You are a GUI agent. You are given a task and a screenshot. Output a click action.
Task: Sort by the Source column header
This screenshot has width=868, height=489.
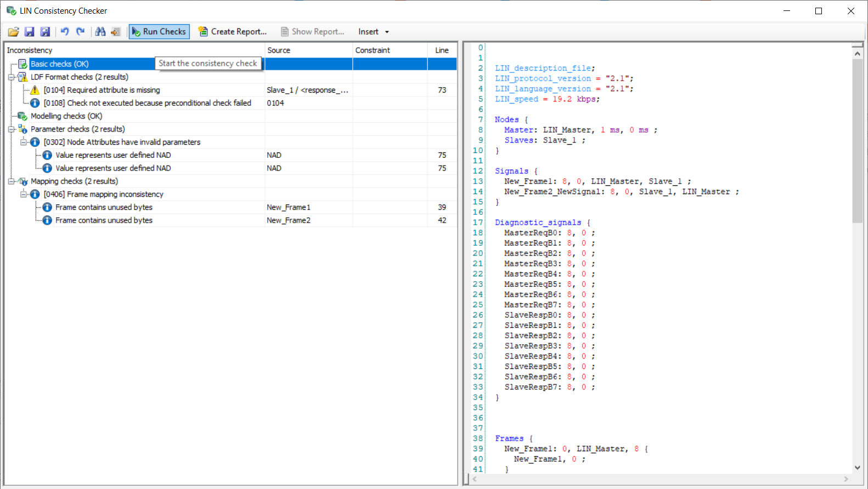click(x=309, y=50)
